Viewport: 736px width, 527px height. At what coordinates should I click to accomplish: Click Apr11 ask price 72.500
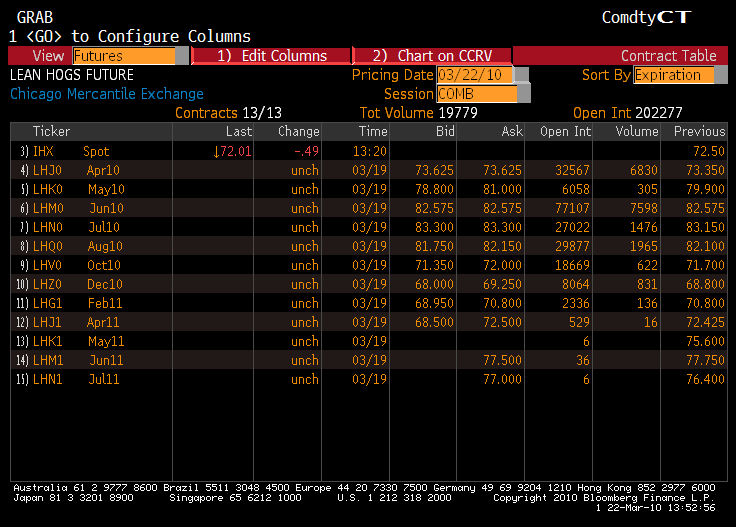pos(502,322)
